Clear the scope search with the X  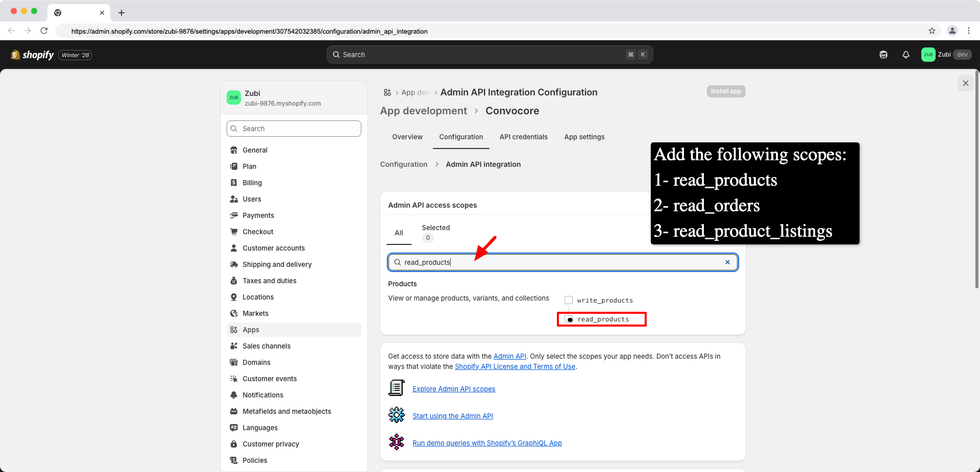[x=727, y=262]
